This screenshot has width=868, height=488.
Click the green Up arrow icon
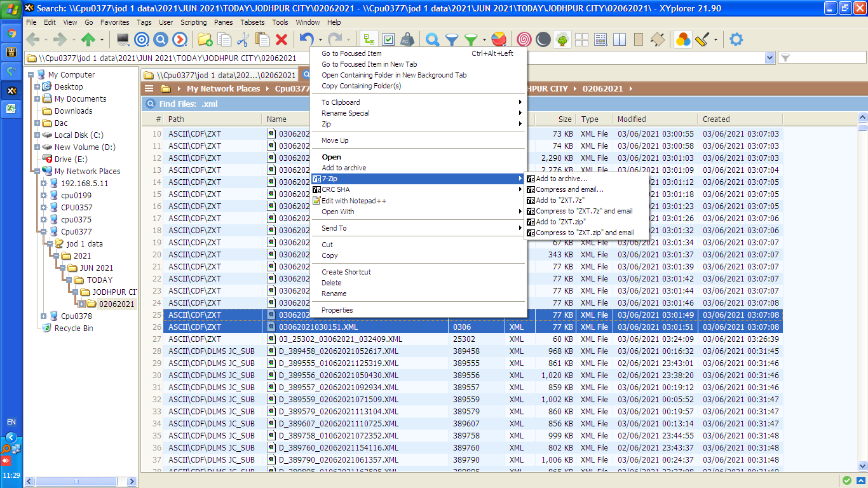tap(88, 40)
